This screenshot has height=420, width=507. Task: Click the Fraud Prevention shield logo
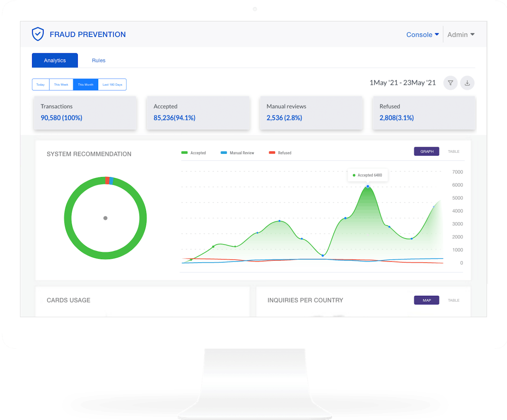tap(38, 34)
